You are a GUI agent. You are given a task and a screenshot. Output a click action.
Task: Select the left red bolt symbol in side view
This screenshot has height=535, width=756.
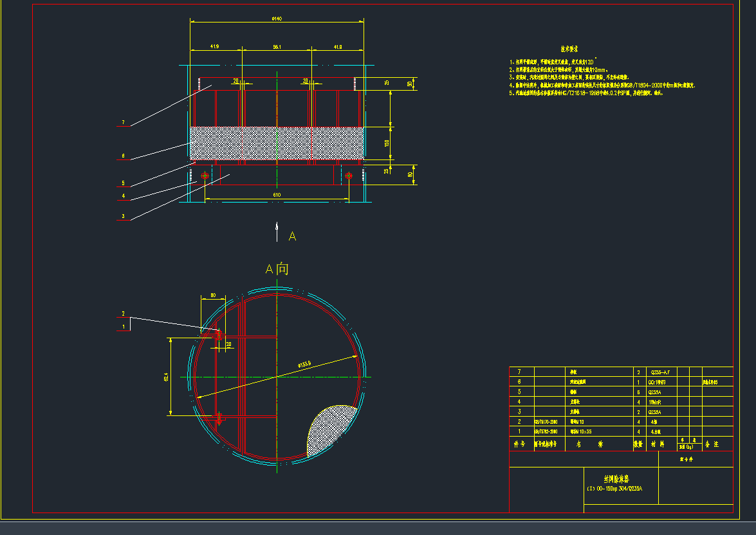(205, 176)
